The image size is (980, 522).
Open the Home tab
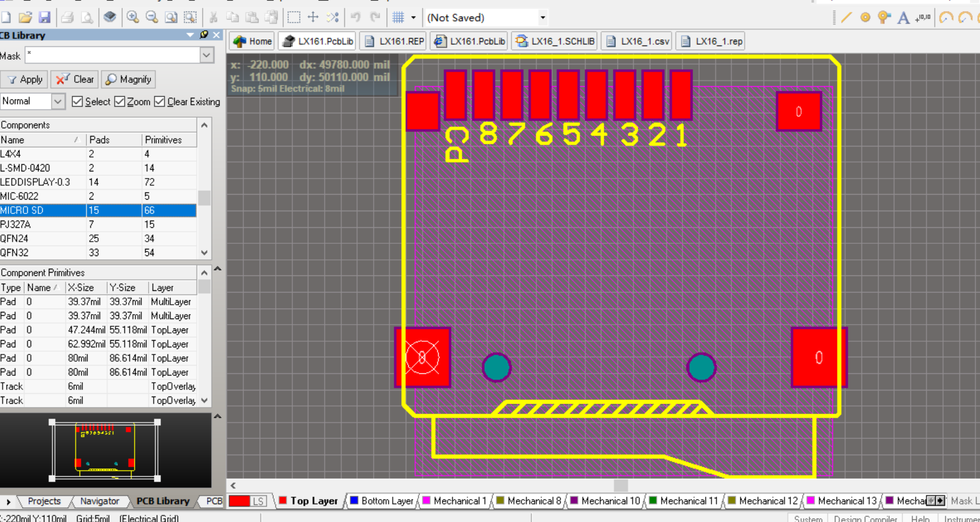(253, 41)
